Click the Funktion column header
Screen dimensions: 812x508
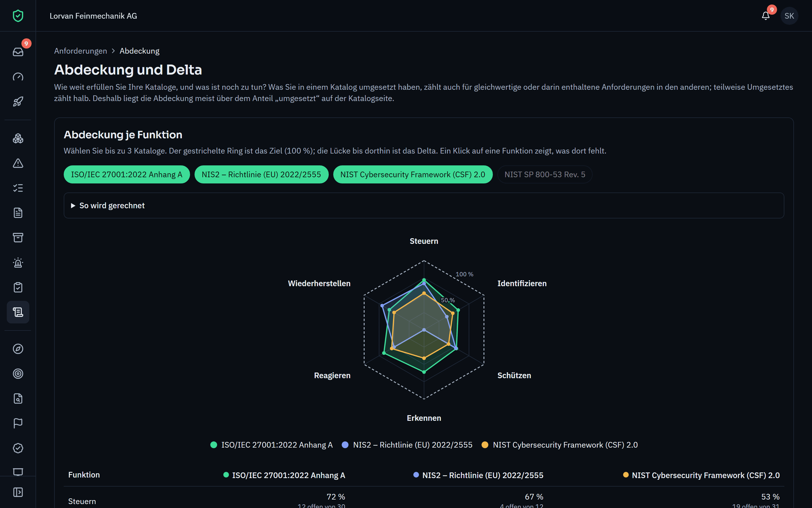(84, 475)
